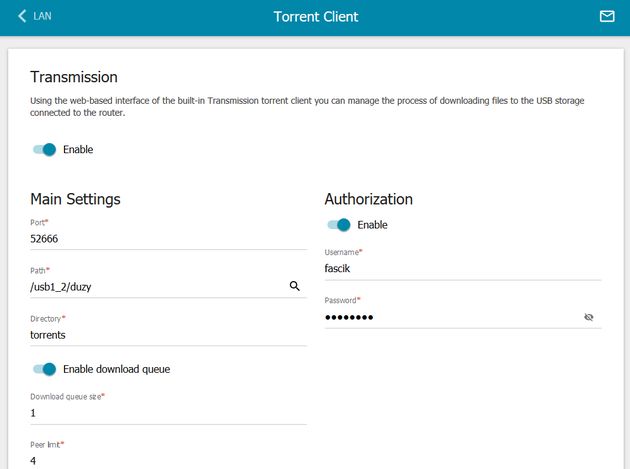Click the Transmission section heading
The image size is (630, 469).
(74, 77)
